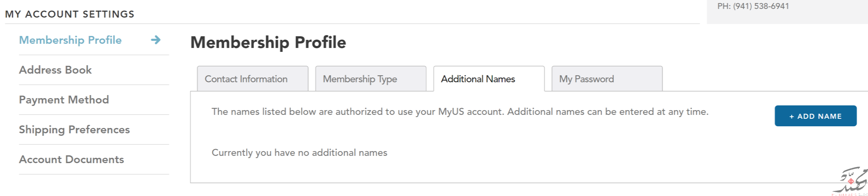Click the blue arrow beside Membership Profile

pos(156,40)
